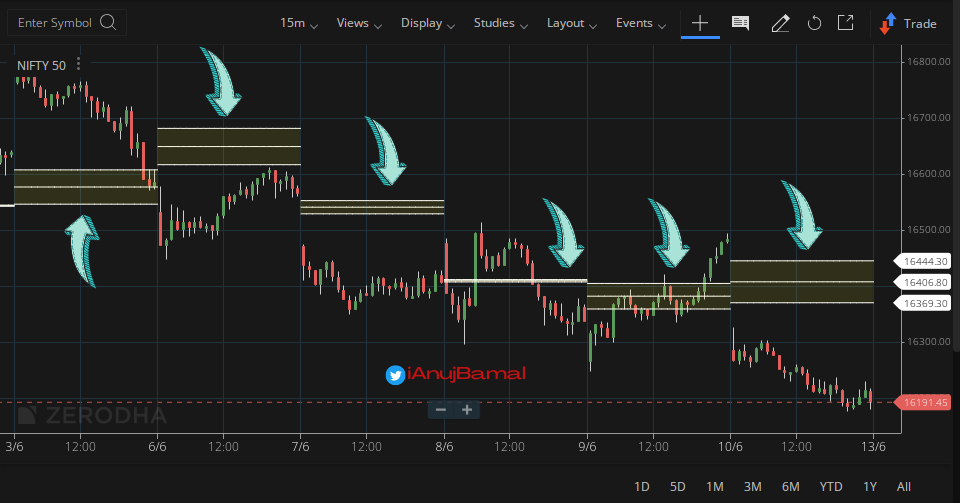The image size is (960, 503).
Task: Open the Views dropdown menu
Action: (359, 23)
